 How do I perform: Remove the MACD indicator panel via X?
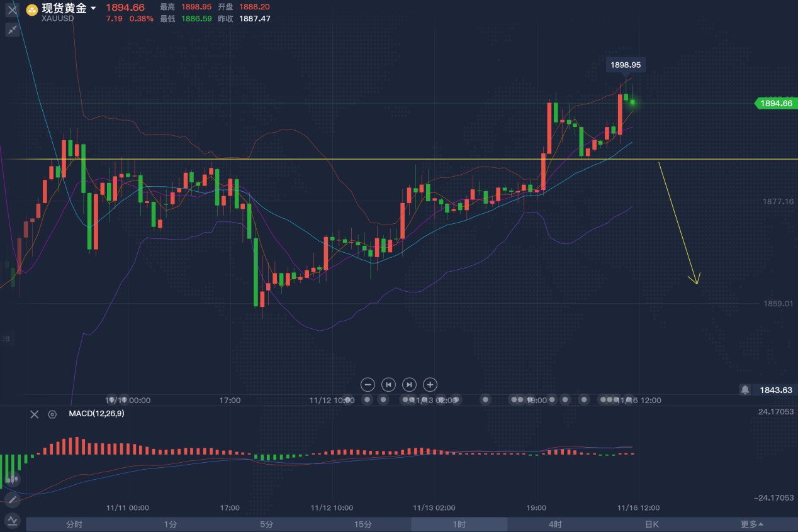pyautogui.click(x=35, y=414)
